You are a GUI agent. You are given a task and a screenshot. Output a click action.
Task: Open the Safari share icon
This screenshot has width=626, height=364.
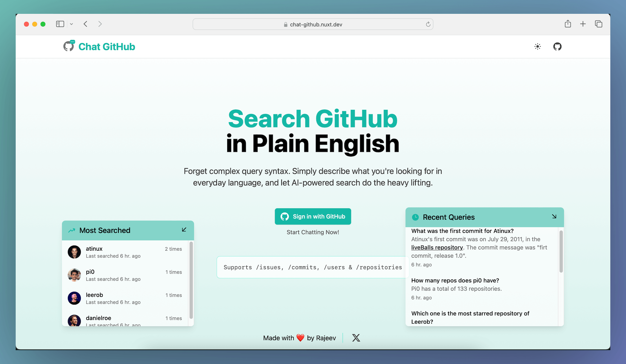pyautogui.click(x=568, y=24)
